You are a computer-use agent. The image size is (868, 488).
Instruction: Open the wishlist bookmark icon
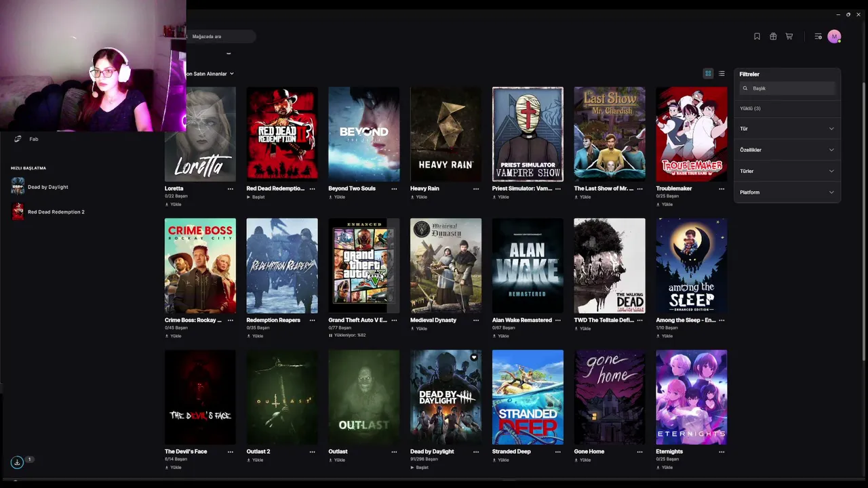point(757,37)
